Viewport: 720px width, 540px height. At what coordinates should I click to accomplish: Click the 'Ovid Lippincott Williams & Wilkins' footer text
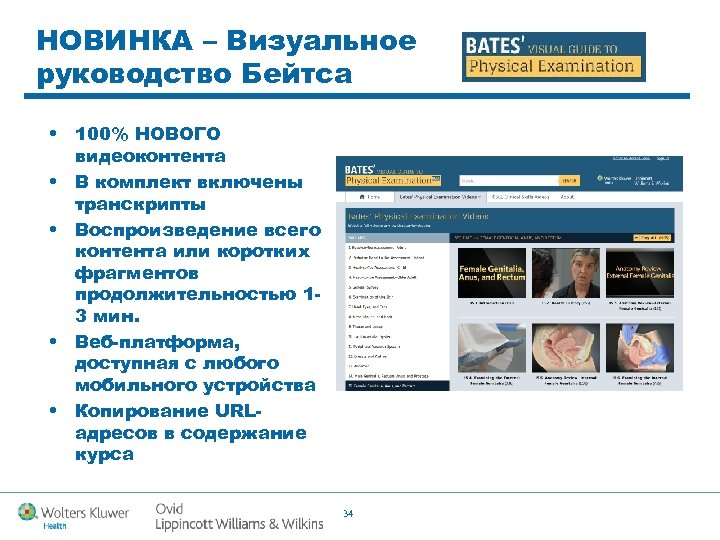[x=239, y=517]
